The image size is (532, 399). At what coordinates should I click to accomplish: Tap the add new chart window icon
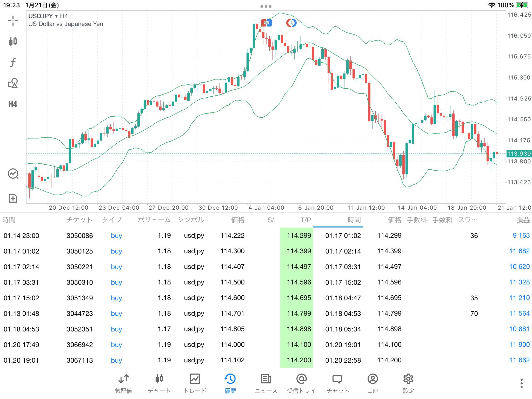13,198
